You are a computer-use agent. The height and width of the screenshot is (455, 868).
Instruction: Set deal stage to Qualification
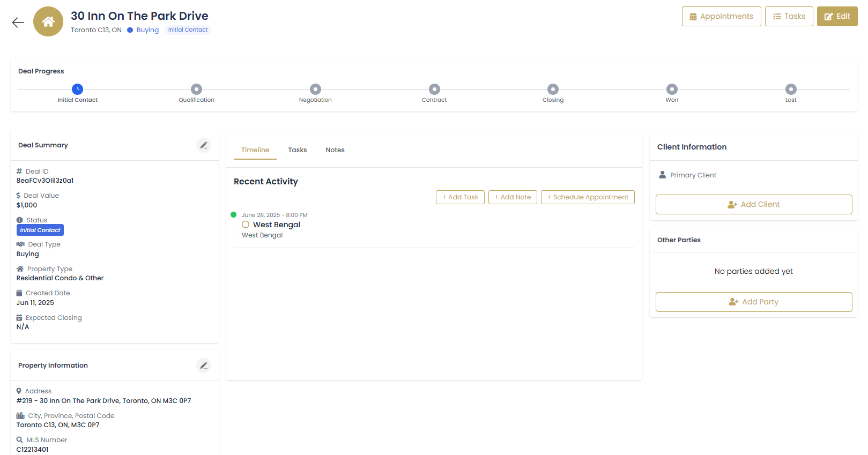pos(197,89)
